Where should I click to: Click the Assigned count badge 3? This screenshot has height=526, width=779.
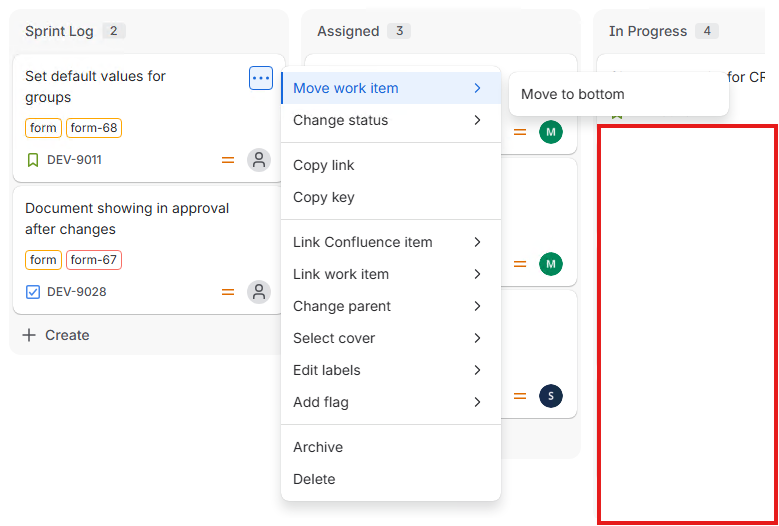click(x=399, y=31)
